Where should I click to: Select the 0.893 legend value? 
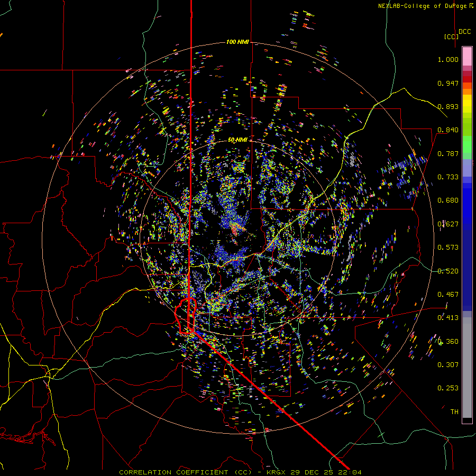click(x=448, y=106)
